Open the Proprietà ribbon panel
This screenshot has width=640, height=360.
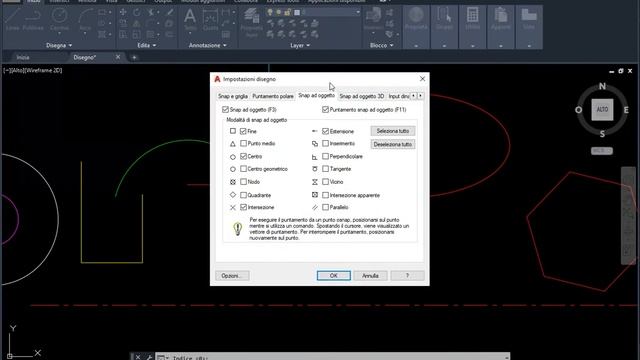[416, 27]
